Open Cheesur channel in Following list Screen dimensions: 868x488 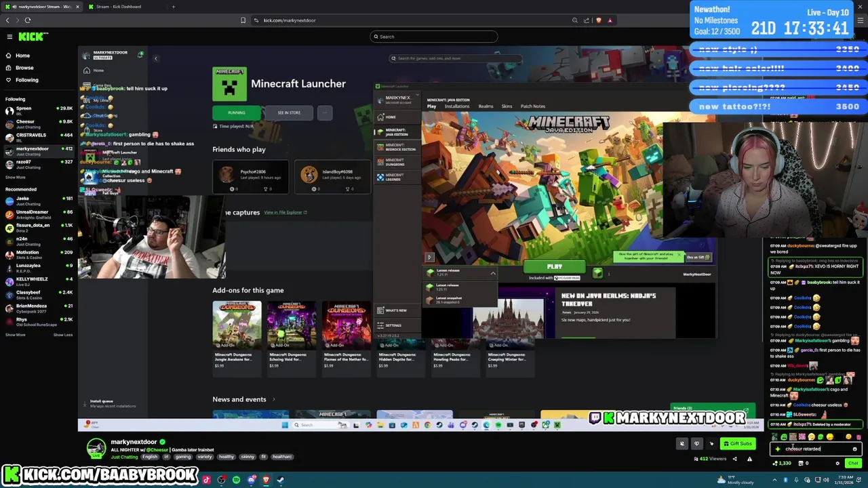coord(39,124)
